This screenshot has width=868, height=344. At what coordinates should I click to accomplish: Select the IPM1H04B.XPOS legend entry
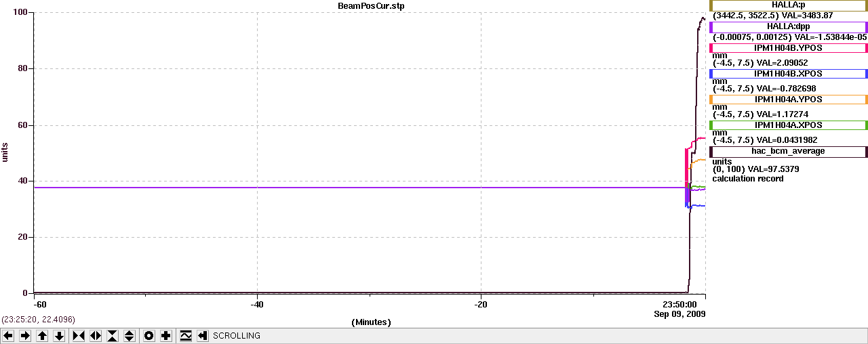(788, 74)
